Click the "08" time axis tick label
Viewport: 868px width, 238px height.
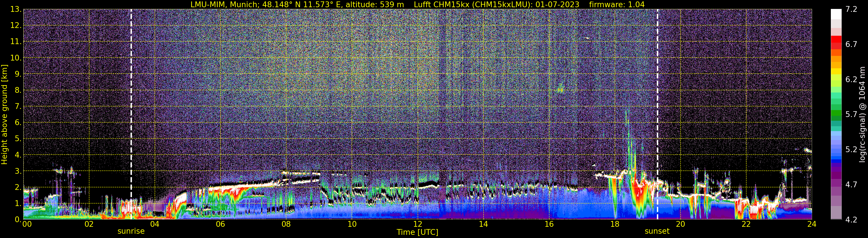tap(286, 224)
